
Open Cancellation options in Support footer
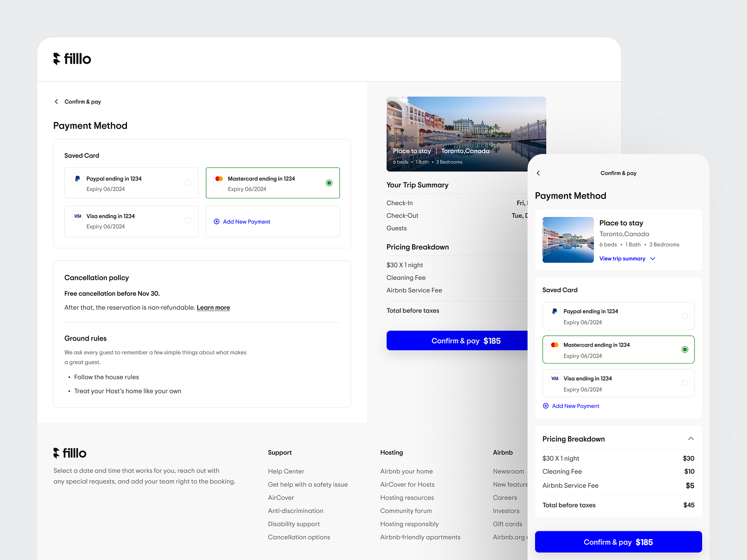pos(299,537)
